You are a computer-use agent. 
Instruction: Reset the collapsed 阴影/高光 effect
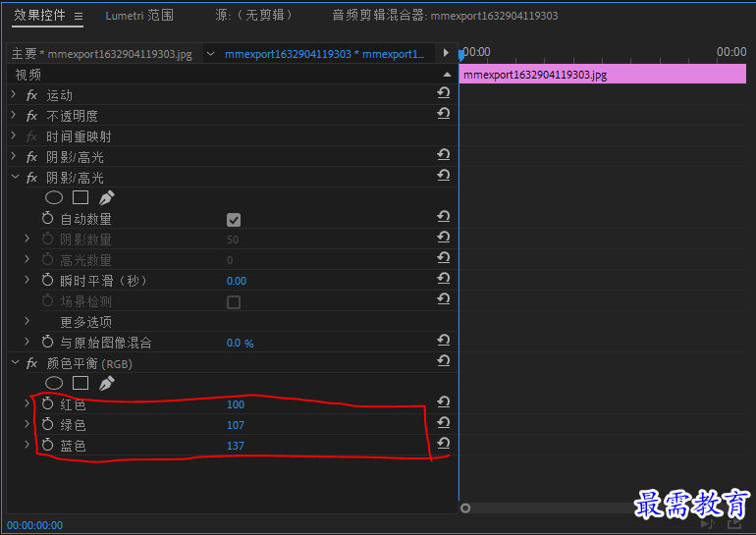point(444,154)
